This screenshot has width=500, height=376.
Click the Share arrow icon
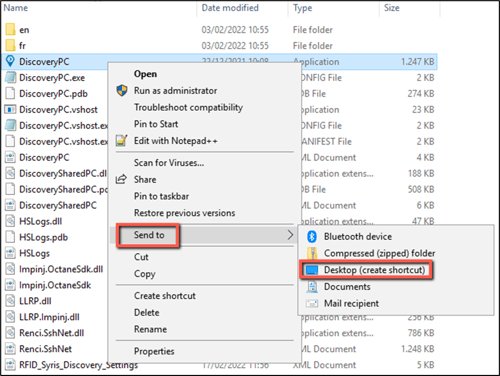[x=121, y=179]
